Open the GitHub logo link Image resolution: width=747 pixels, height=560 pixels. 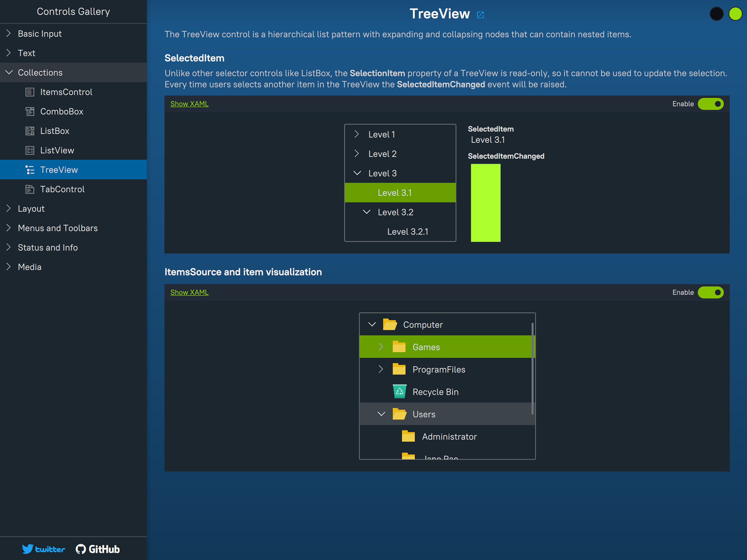point(98,549)
